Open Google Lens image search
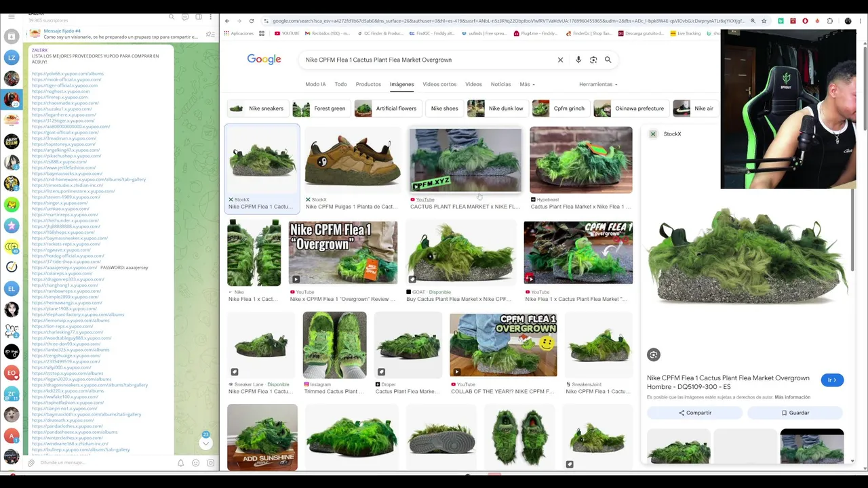 tap(593, 60)
